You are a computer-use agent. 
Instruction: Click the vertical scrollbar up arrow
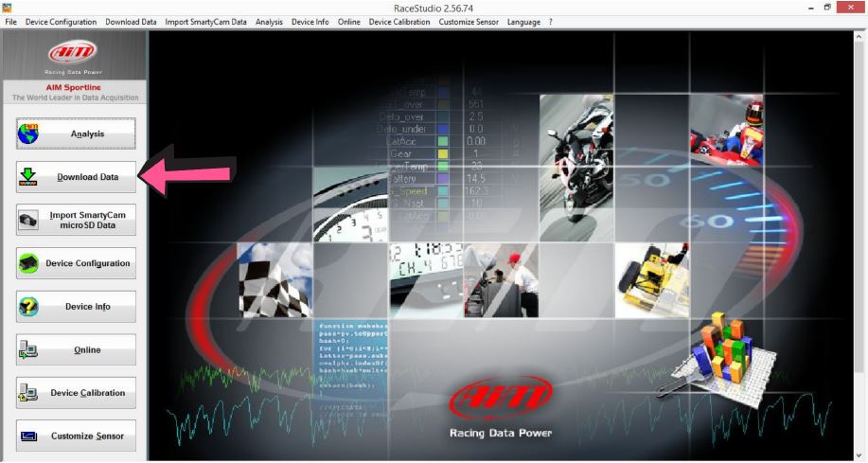pos(859,36)
